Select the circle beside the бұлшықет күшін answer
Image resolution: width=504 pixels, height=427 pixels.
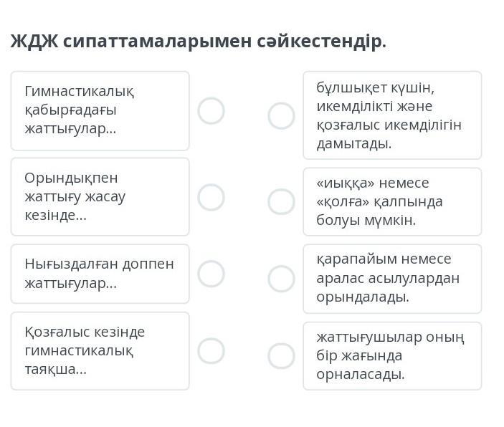281,115
